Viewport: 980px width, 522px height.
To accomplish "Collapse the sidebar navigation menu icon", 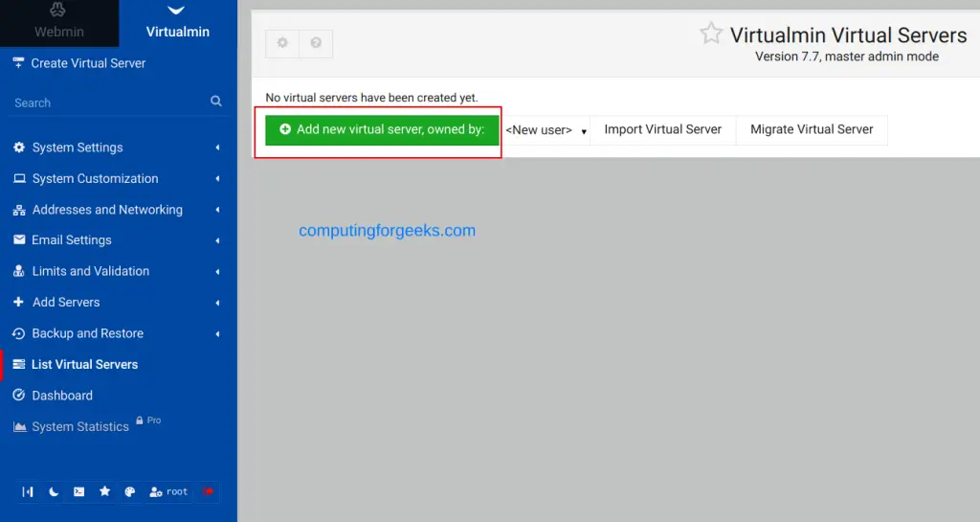I will [x=28, y=492].
